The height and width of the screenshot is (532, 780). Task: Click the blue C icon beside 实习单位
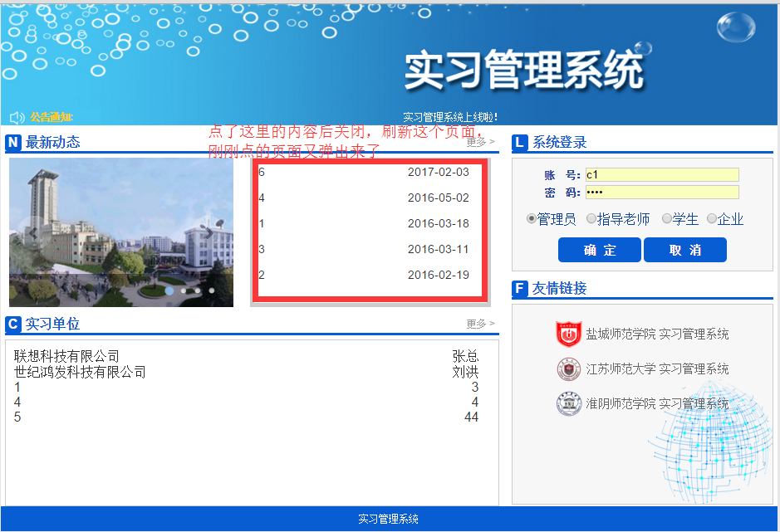click(x=13, y=325)
